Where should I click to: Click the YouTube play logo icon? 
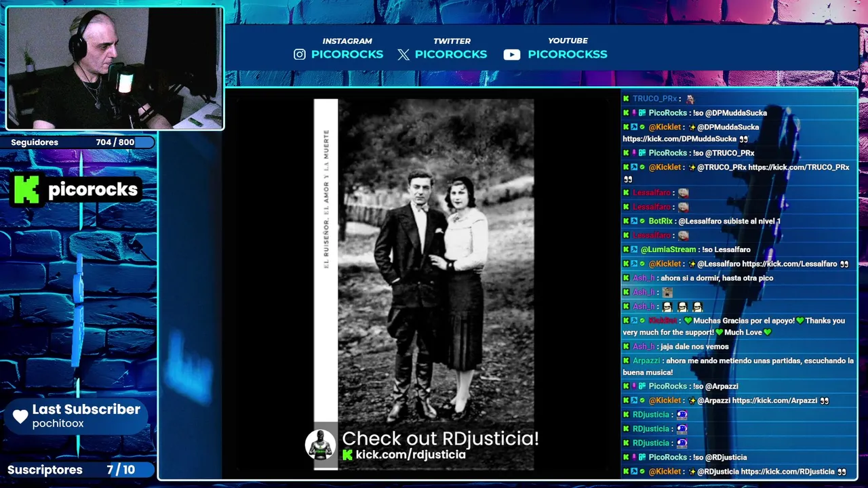512,55
